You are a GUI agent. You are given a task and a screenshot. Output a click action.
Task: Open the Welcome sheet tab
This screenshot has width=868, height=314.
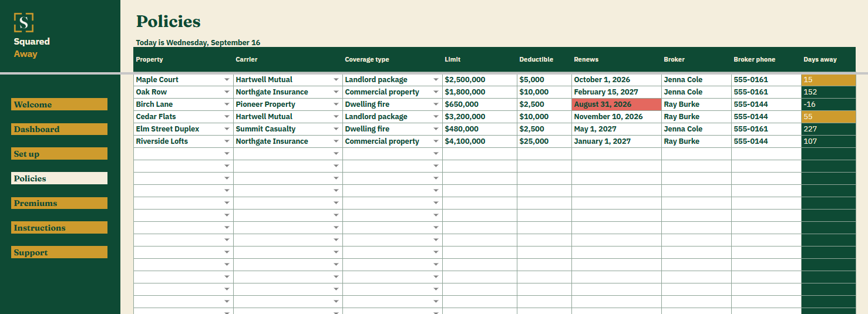pos(59,104)
